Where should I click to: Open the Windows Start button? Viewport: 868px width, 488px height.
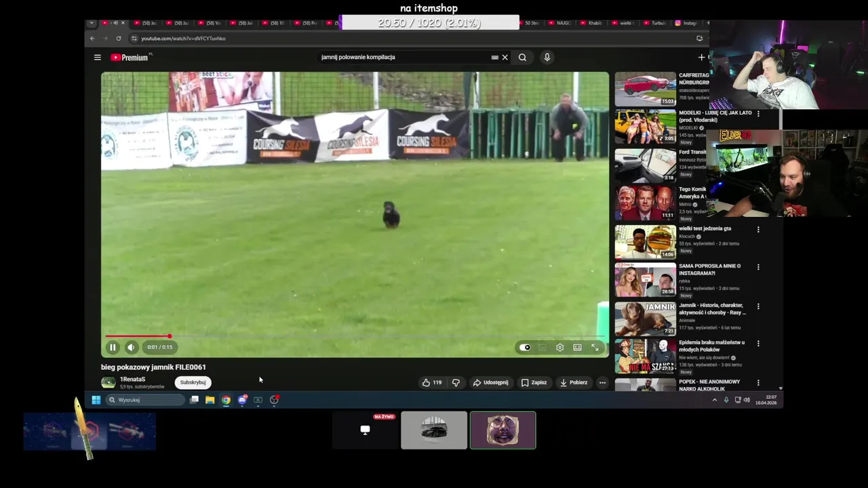(x=96, y=400)
